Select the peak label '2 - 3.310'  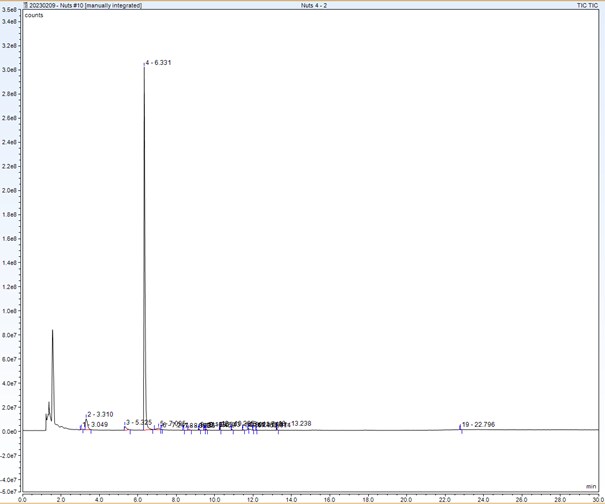[100, 414]
